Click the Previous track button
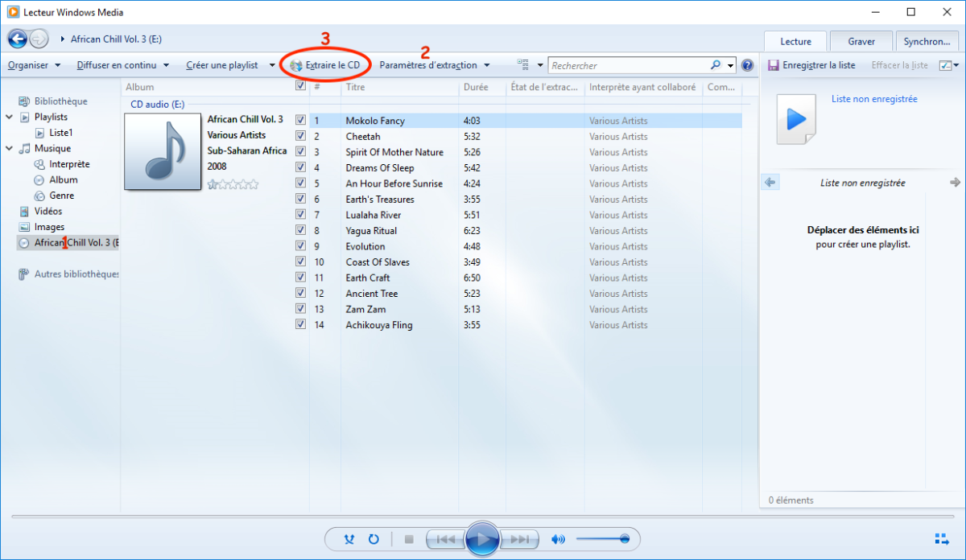The width and height of the screenshot is (966, 560). (446, 539)
